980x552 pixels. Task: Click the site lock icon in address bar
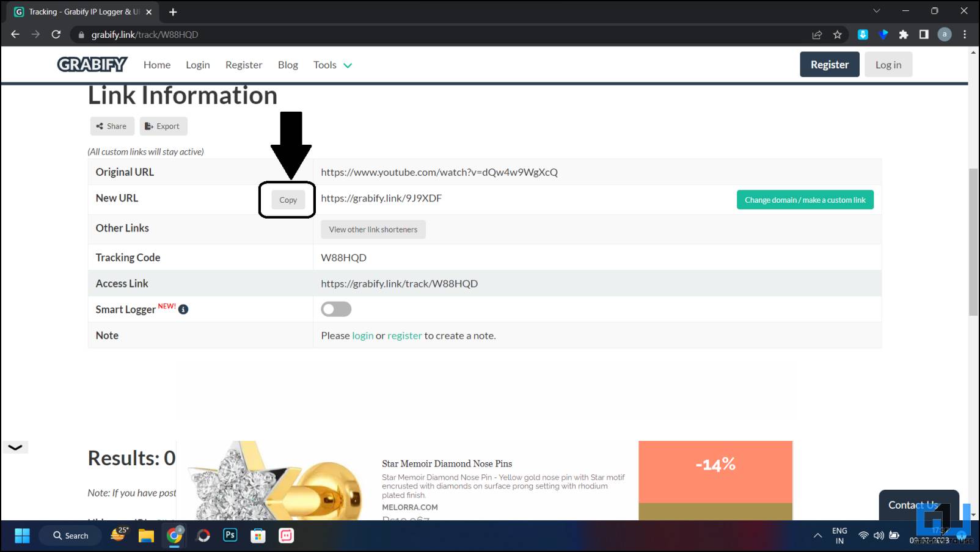[x=81, y=35]
